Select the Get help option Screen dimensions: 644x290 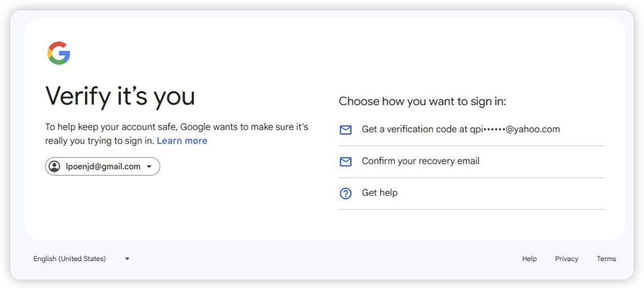[379, 193]
